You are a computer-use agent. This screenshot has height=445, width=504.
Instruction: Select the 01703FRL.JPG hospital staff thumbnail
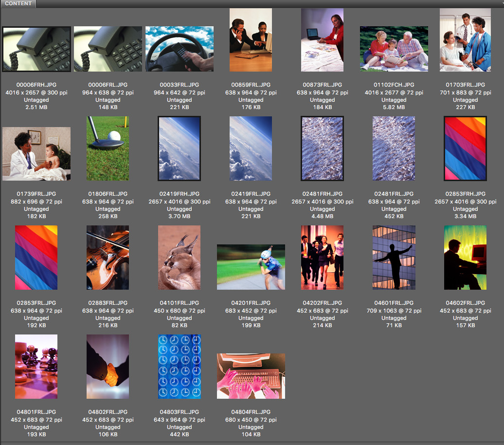coord(465,40)
